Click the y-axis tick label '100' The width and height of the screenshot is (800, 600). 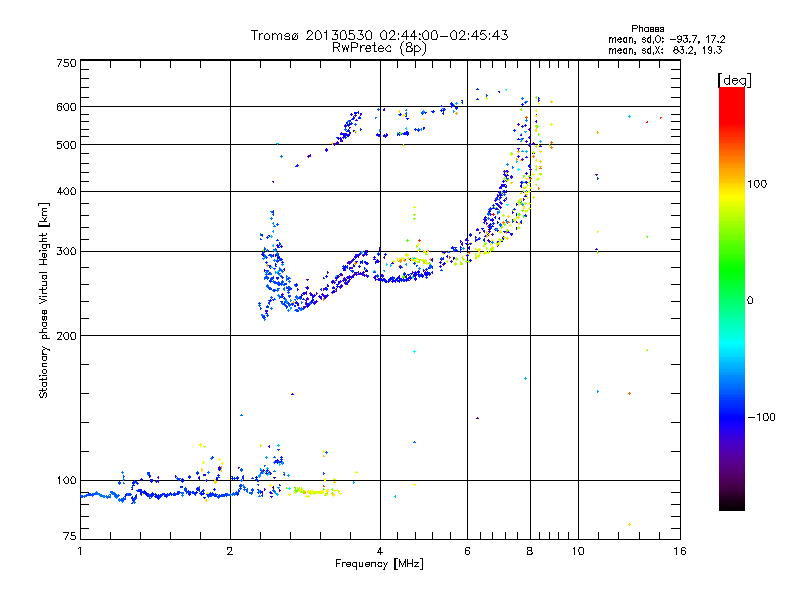pyautogui.click(x=66, y=481)
